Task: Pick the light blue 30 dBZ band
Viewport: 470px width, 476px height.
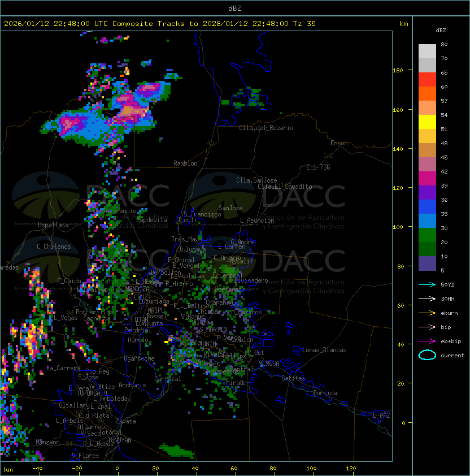Action: coord(427,220)
